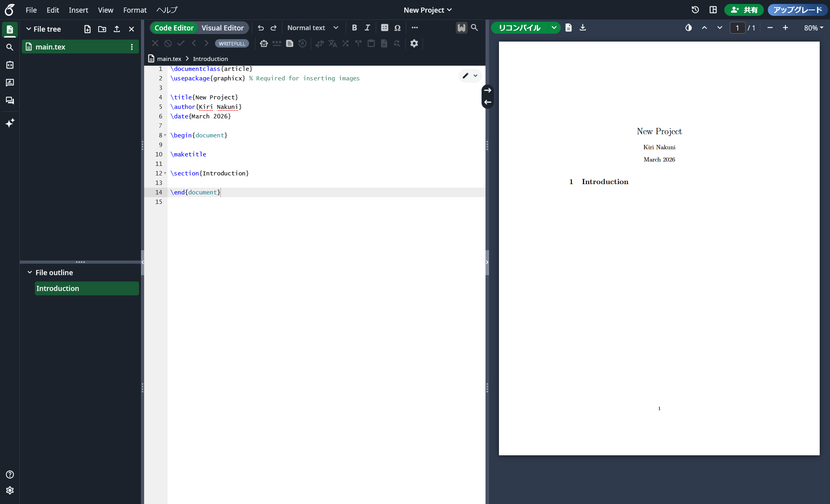Toggle bold formatting
This screenshot has width=830, height=504.
coord(354,28)
